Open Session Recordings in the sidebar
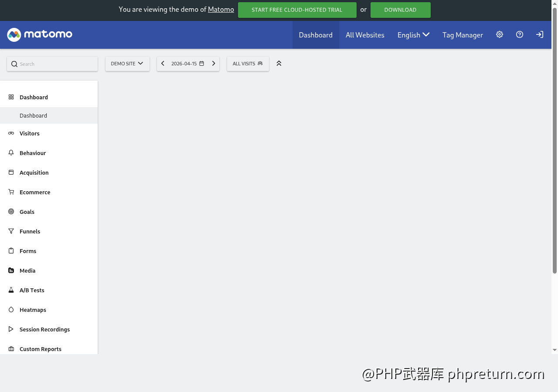 tap(49, 329)
